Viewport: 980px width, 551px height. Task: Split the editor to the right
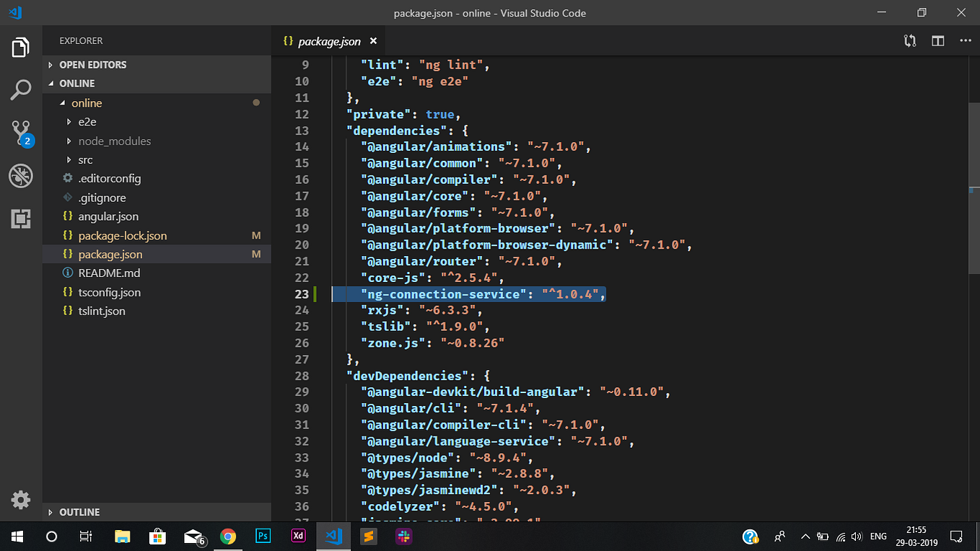[x=937, y=41]
